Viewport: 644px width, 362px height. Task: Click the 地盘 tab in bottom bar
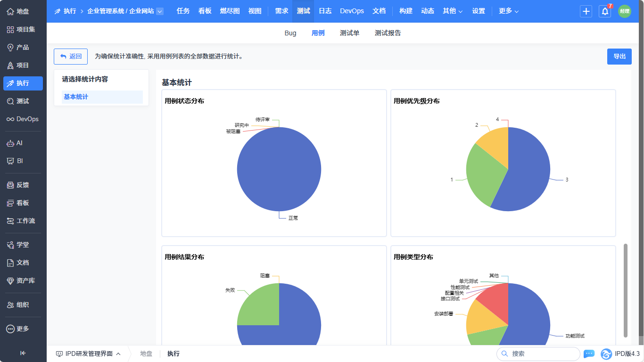click(x=146, y=354)
